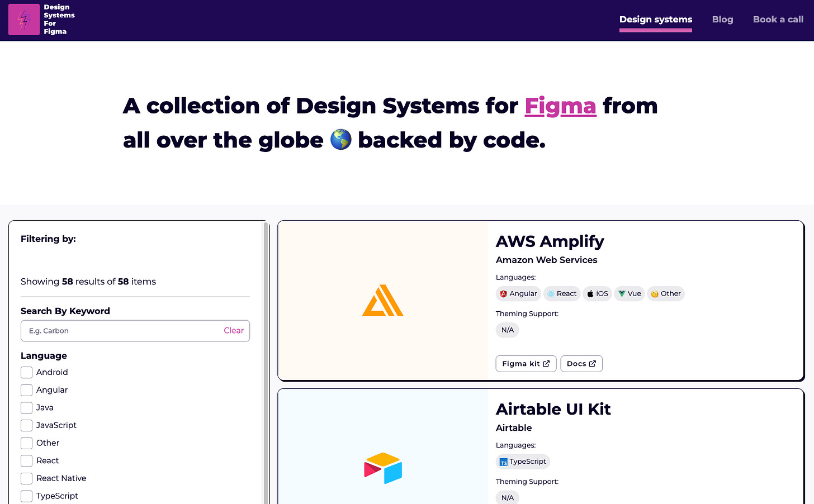Viewport: 814px width, 504px height.
Task: Enable the Java language filter
Action: pos(26,408)
